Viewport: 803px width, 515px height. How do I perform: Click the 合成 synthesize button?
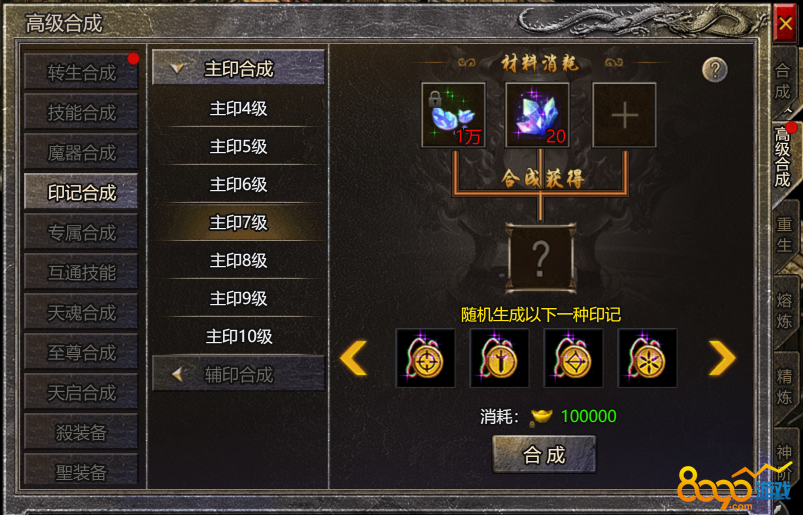[544, 455]
